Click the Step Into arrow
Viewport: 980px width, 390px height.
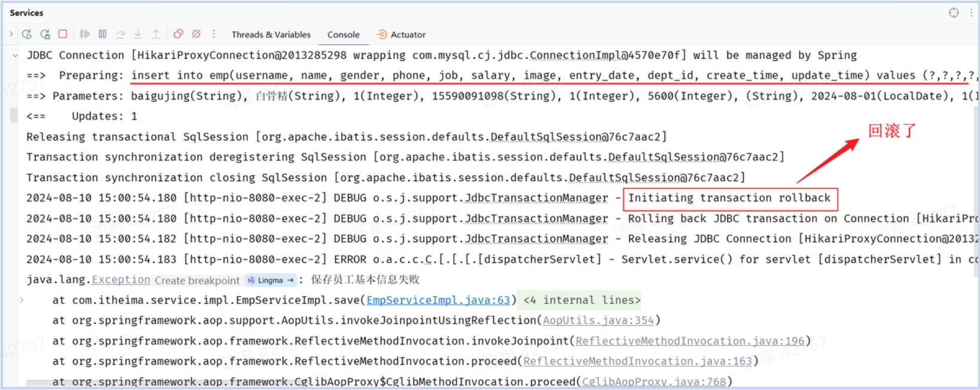click(x=138, y=34)
